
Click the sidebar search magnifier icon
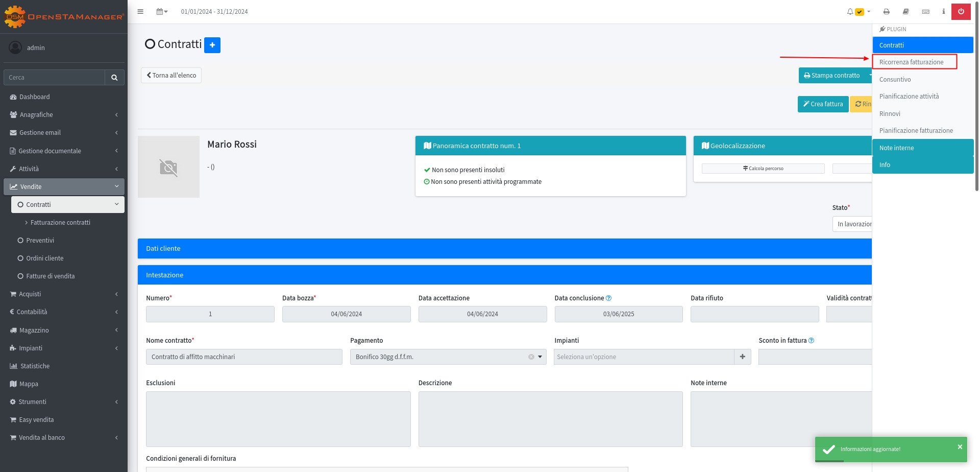(x=114, y=78)
